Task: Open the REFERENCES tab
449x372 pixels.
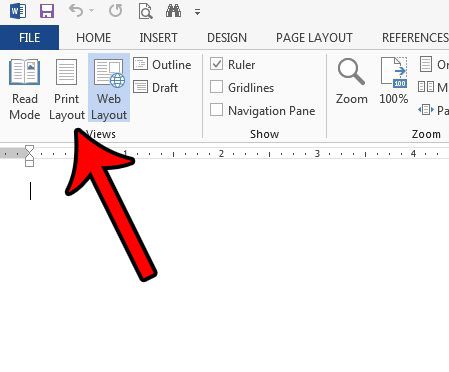Action: [415, 38]
